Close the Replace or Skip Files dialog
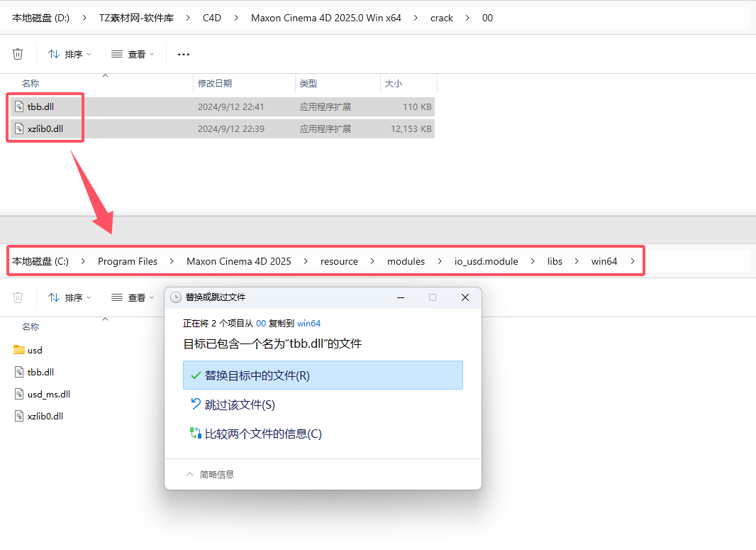Viewport: 756px width, 550px height. pos(465,297)
